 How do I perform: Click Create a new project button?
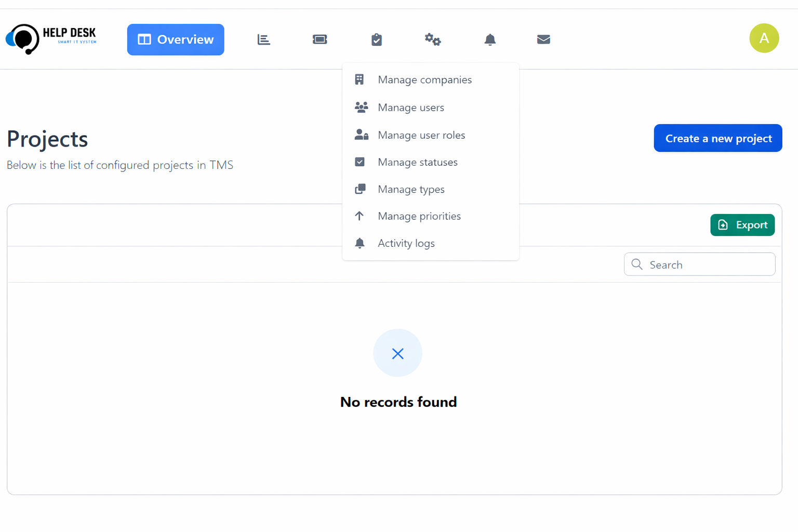pyautogui.click(x=717, y=138)
